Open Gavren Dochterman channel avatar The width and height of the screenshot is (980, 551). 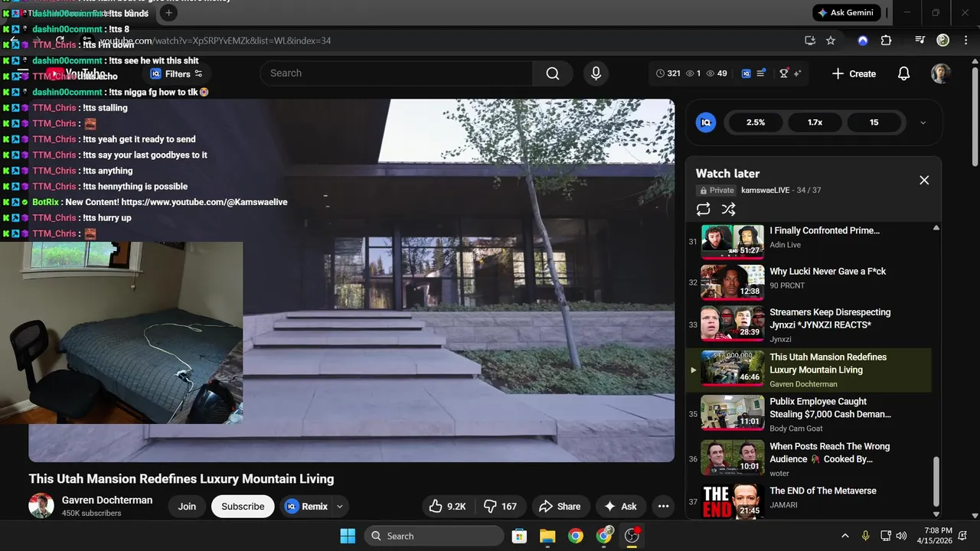coord(41,506)
